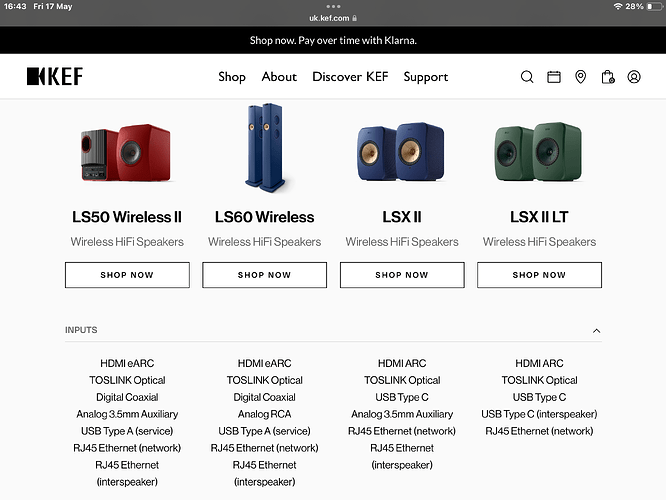
Task: Tap the uk.kef.com address bar
Action: 333,18
